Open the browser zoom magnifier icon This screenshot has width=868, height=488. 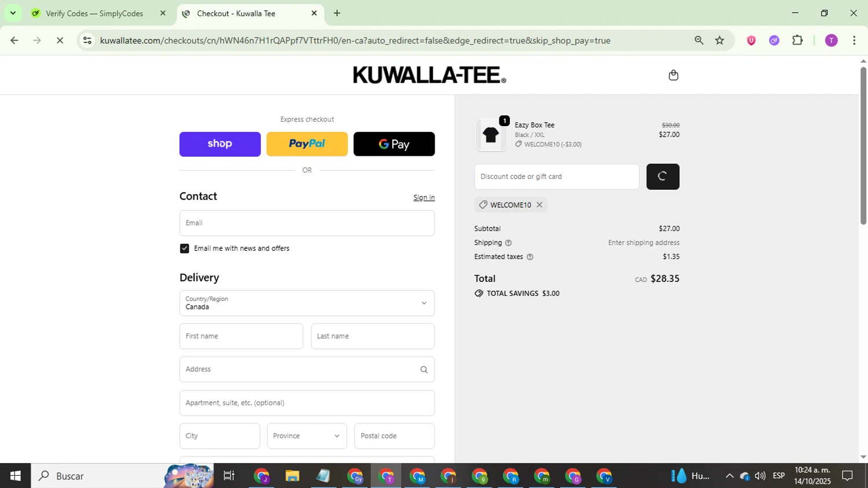699,41
